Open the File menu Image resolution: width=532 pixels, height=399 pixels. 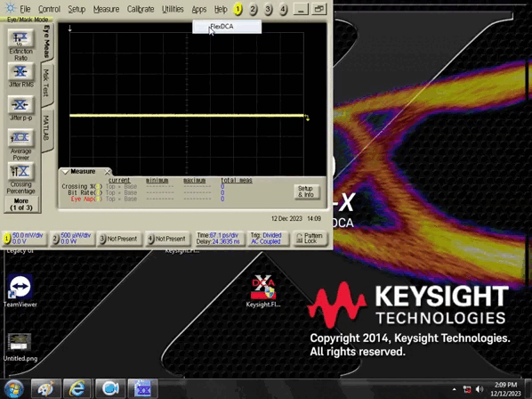click(25, 9)
